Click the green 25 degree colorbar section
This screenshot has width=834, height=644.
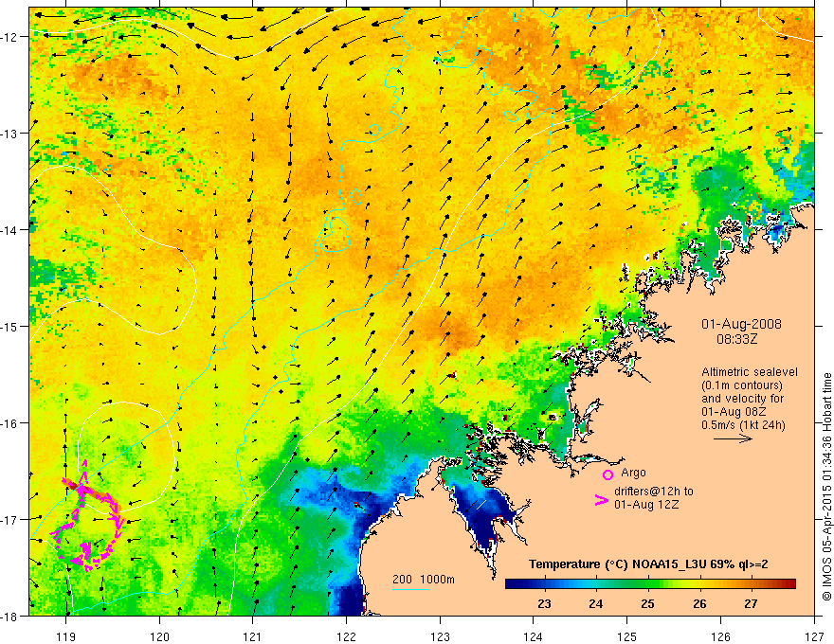pos(646,584)
